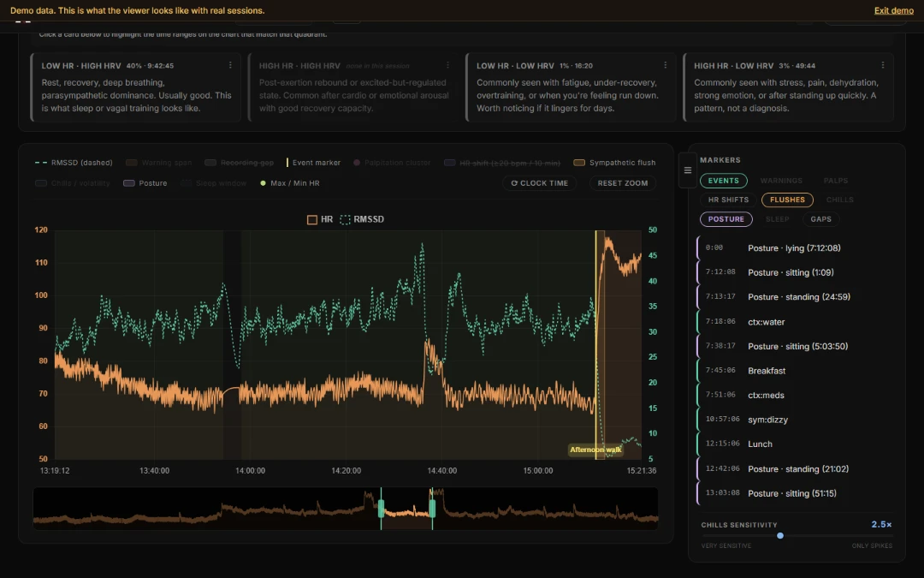Toggle the HR Shifts marker filter
The width and height of the screenshot is (924, 578).
click(728, 200)
